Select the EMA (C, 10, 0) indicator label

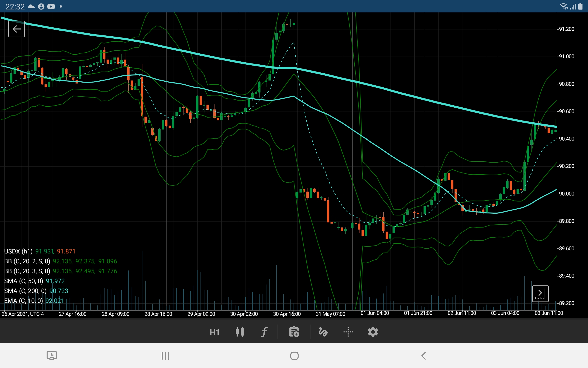(x=23, y=301)
